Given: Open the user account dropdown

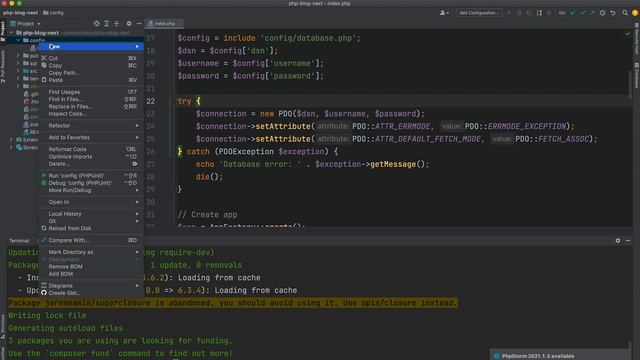Looking at the screenshot, I should pyautogui.click(x=444, y=13).
